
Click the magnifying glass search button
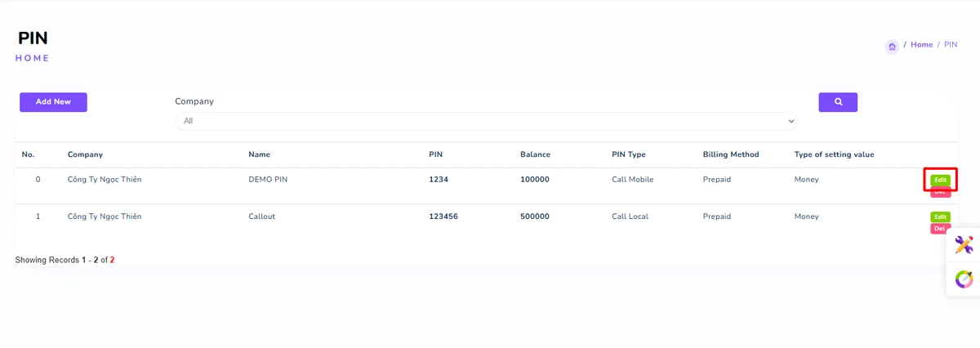[x=838, y=102]
